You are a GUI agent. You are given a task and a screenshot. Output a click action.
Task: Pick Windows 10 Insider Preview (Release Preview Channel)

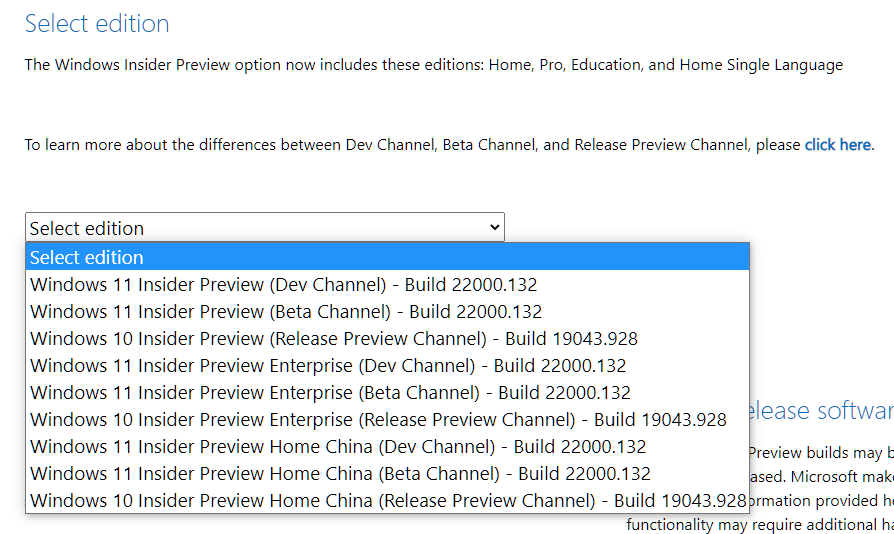click(387, 338)
